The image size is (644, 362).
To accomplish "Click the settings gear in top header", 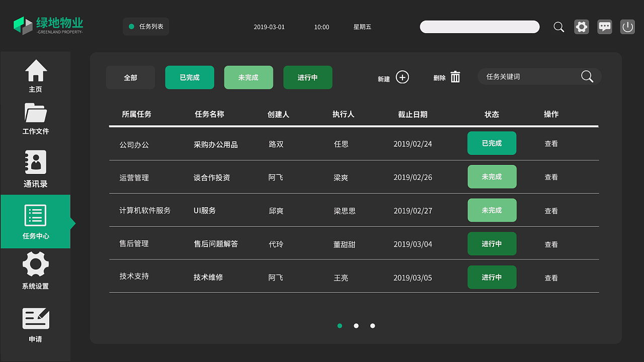I will pos(582,27).
